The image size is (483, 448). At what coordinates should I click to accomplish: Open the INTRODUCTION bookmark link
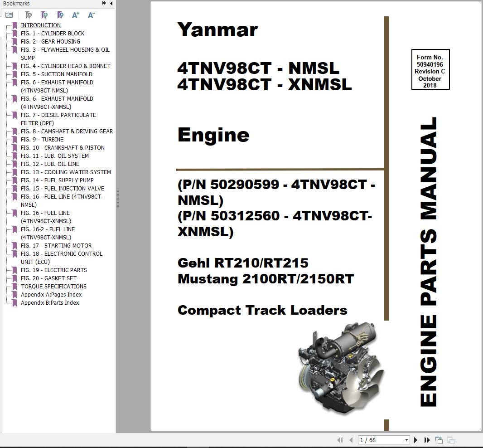41,25
